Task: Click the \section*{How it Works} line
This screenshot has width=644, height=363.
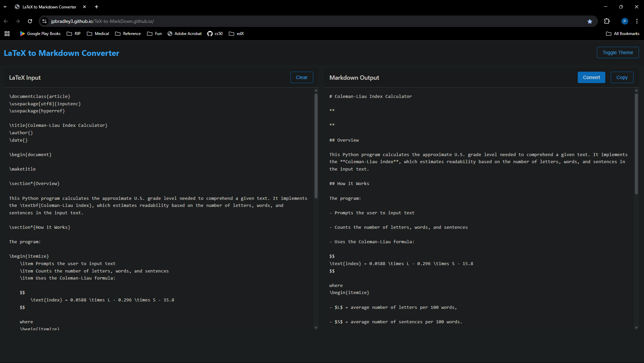Action: click(40, 227)
